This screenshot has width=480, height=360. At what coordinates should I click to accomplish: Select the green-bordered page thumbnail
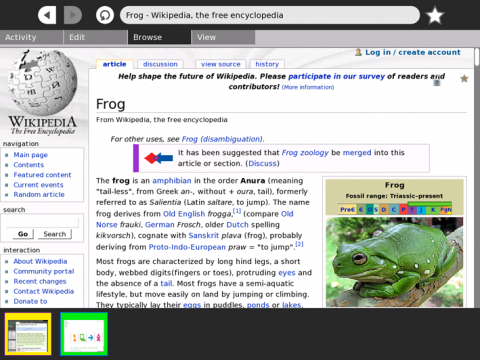tap(84, 334)
